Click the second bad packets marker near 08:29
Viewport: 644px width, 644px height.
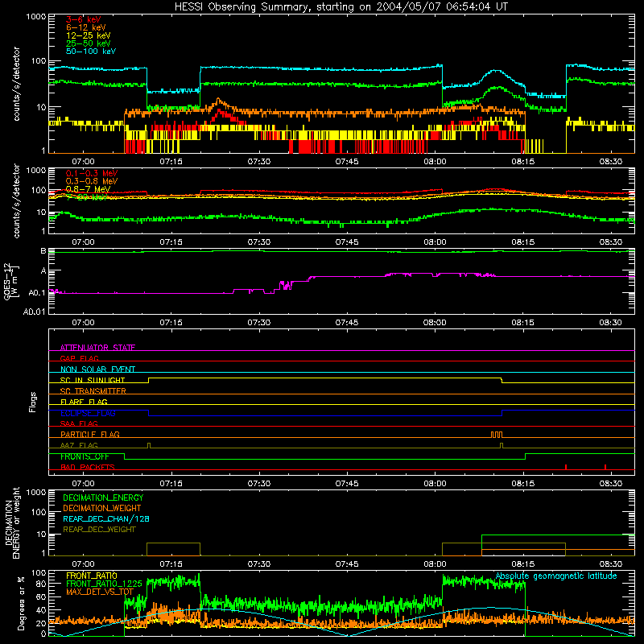[605, 467]
